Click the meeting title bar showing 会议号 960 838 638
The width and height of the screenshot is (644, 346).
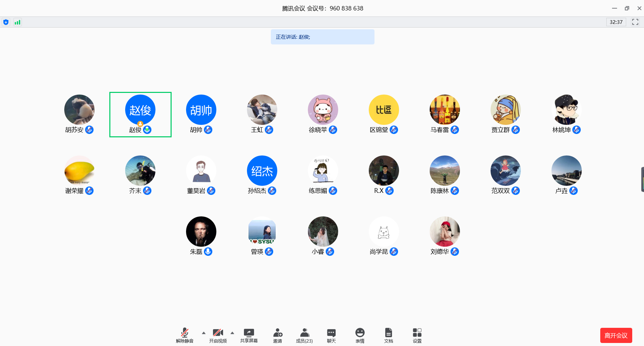pos(322,8)
